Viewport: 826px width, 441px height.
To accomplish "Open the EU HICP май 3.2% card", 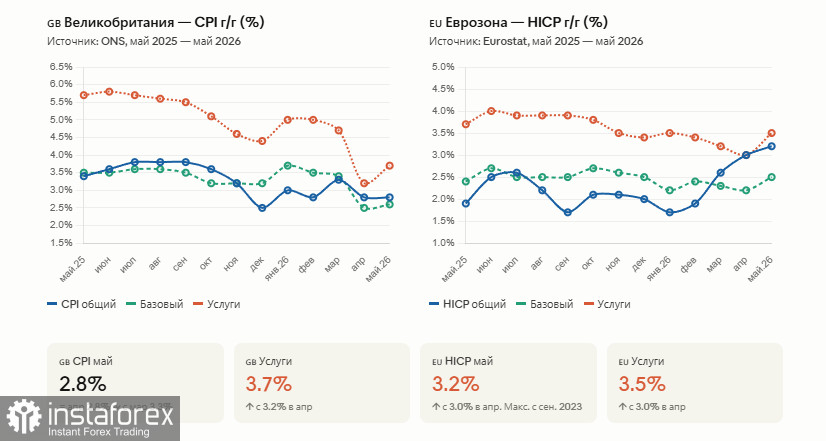I will click(508, 383).
